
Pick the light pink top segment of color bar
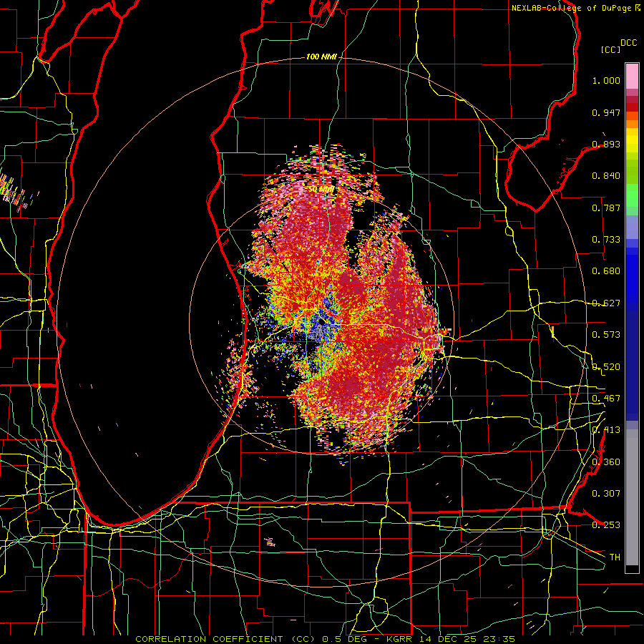[632, 76]
